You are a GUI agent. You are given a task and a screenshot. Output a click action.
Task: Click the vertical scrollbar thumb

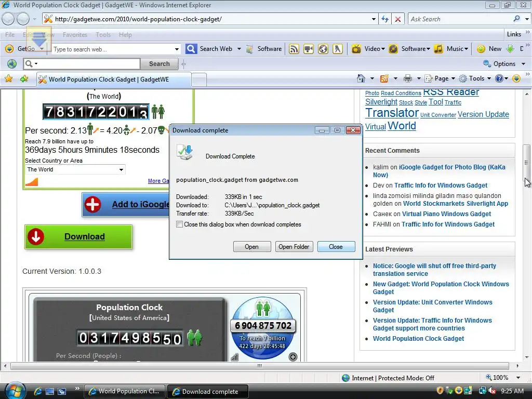click(527, 164)
